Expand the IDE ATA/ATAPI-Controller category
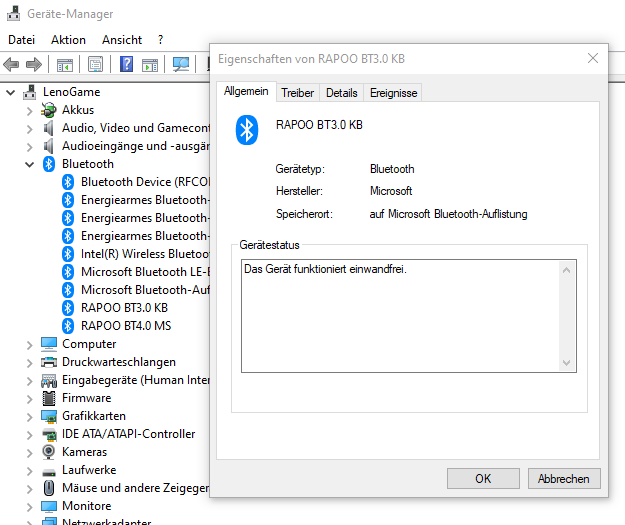The image size is (625, 525). 29,435
